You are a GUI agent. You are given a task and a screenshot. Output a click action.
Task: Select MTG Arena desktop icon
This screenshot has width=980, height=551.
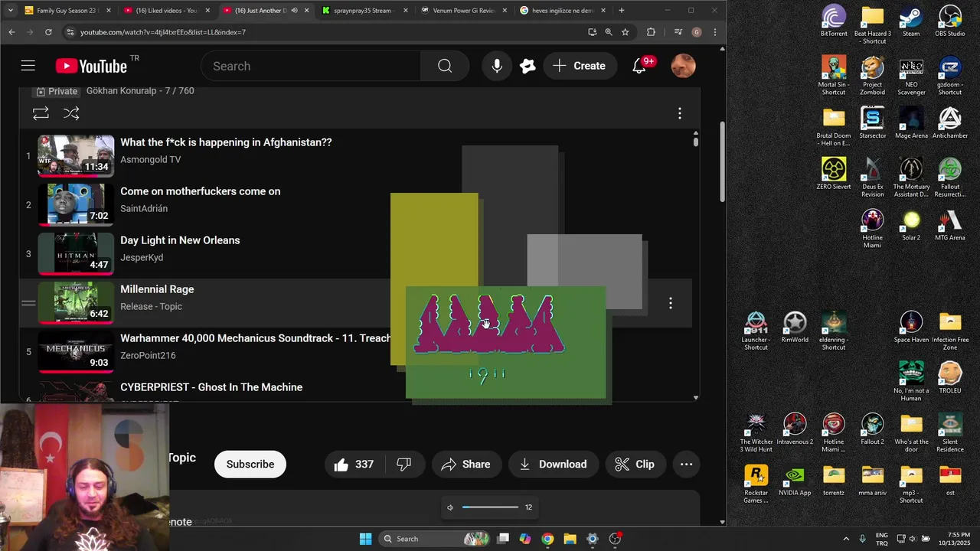[x=950, y=226]
